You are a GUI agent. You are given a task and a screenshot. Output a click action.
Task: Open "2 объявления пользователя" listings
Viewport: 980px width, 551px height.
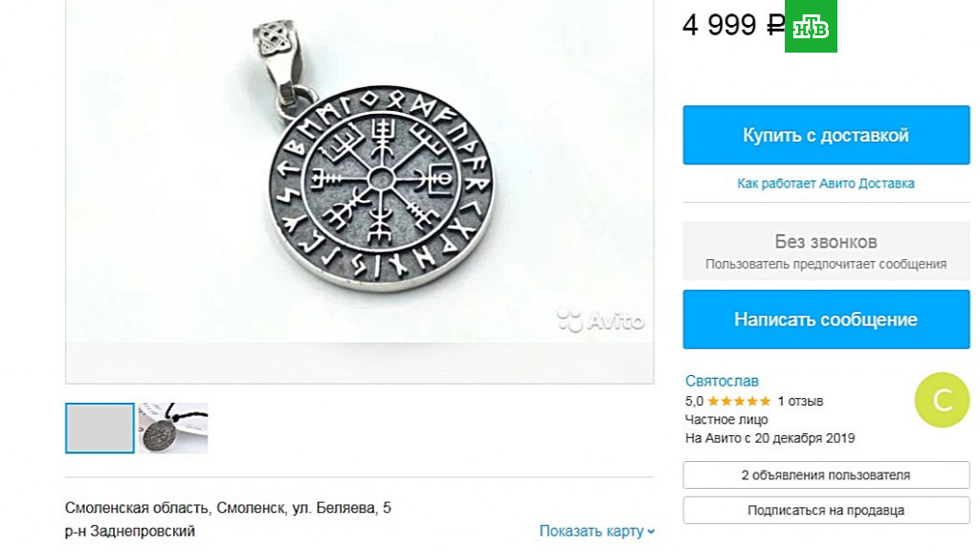[826, 474]
